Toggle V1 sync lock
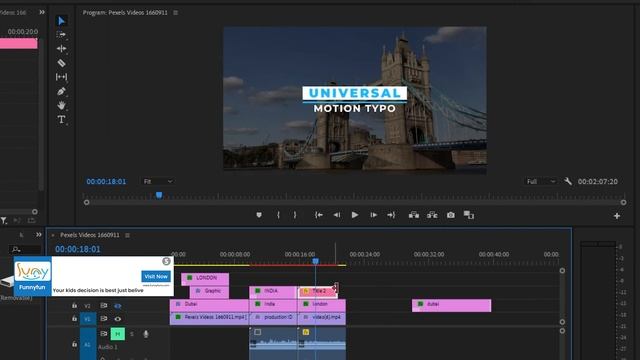The height and width of the screenshot is (360, 640). 104,319
